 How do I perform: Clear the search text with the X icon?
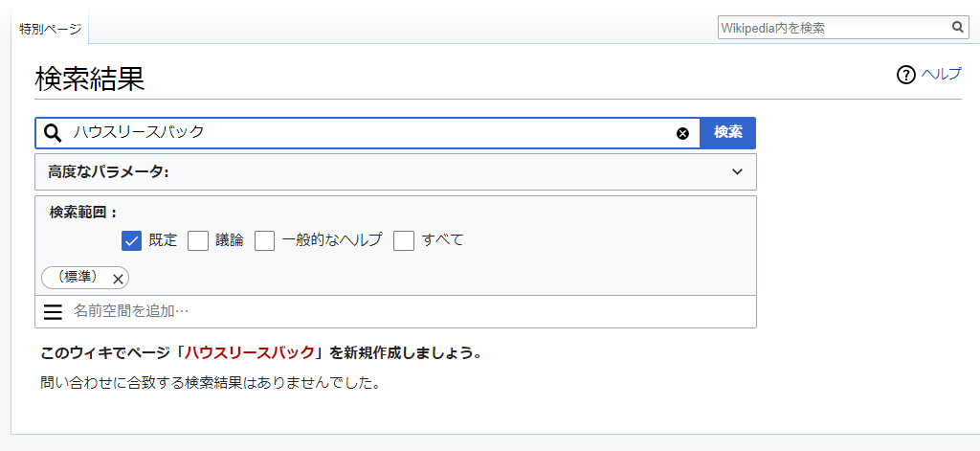[682, 133]
